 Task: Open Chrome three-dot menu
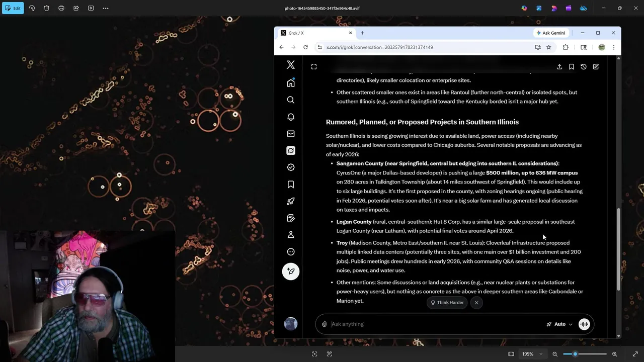point(613,47)
